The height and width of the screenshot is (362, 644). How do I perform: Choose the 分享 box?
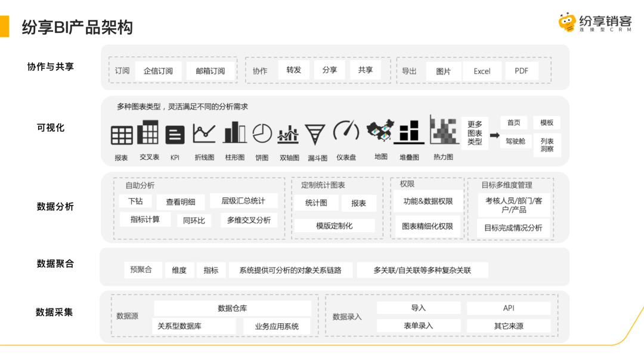(329, 70)
